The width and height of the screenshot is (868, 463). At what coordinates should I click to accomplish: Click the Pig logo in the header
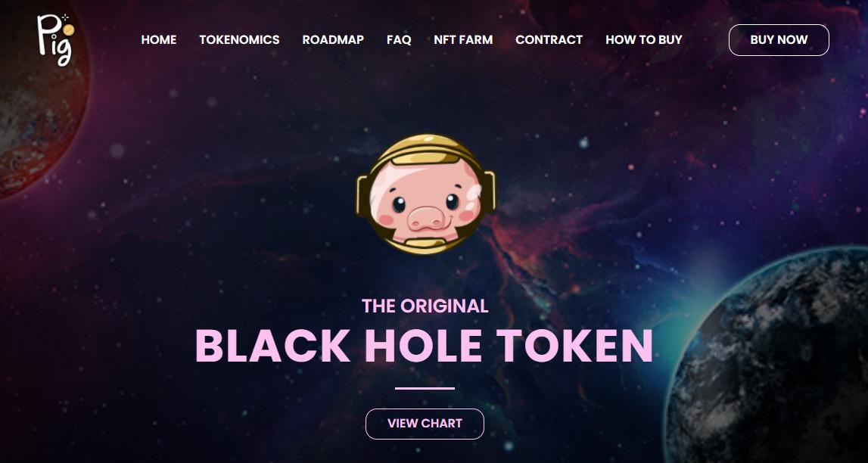coord(55,40)
